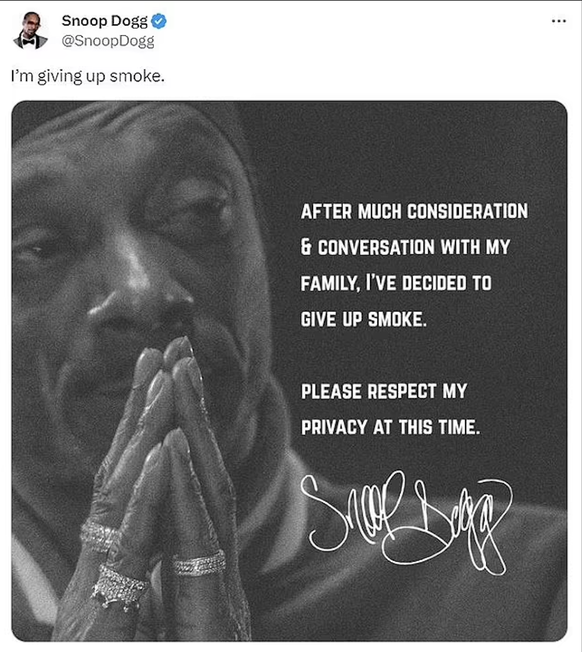Click the "PLEASE RESPECT MY" text line
This screenshot has width=582, height=652.
pos(384,391)
